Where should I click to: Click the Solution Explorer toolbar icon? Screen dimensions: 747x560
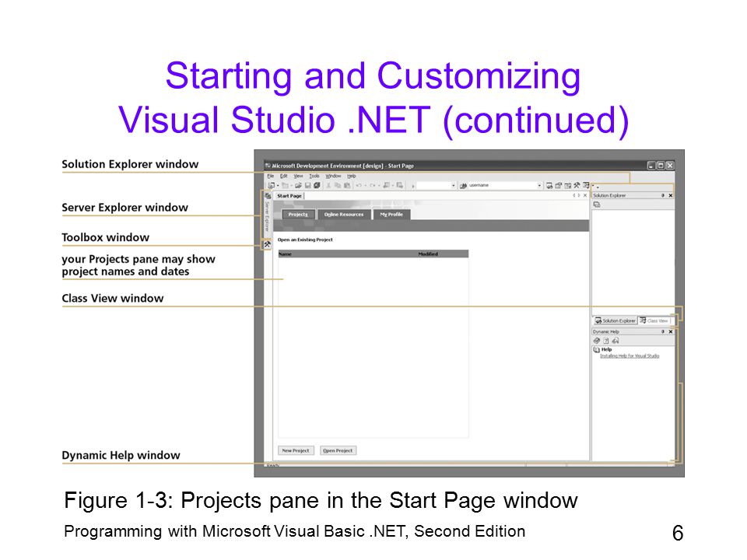click(x=549, y=185)
